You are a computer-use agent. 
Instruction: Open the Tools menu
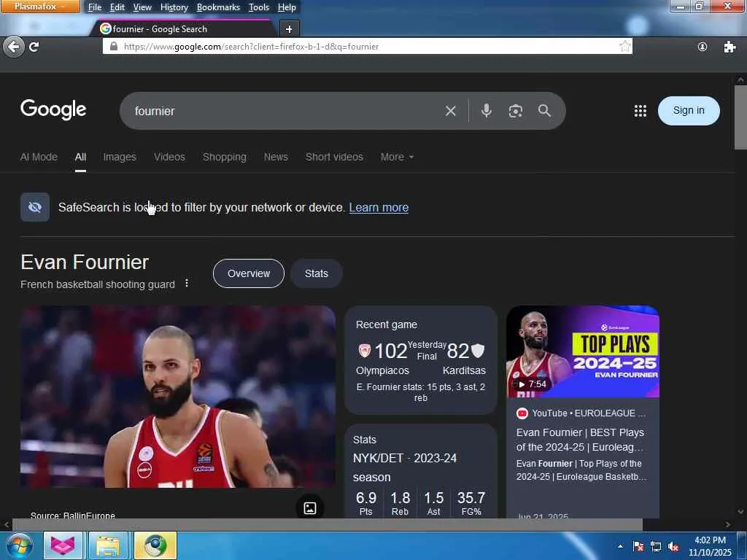(259, 7)
